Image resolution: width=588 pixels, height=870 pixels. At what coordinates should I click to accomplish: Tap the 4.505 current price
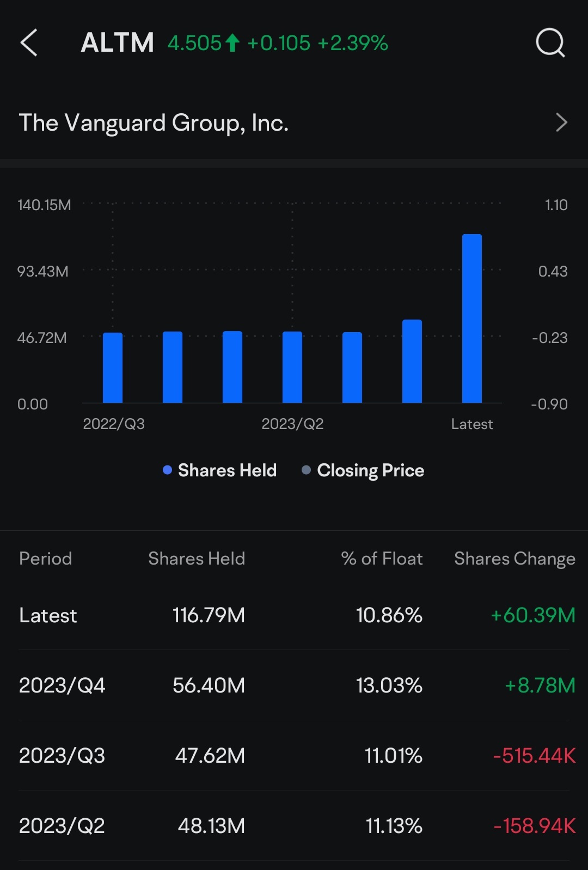tap(194, 43)
